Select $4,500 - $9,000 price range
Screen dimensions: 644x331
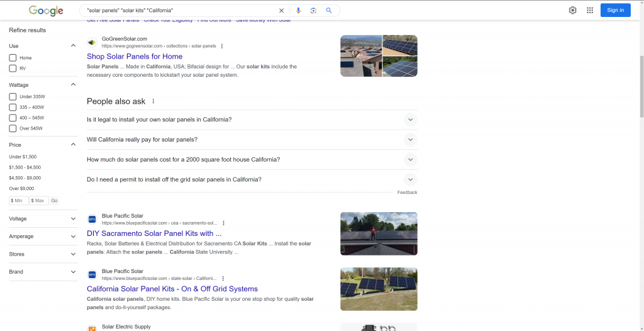[x=25, y=178]
